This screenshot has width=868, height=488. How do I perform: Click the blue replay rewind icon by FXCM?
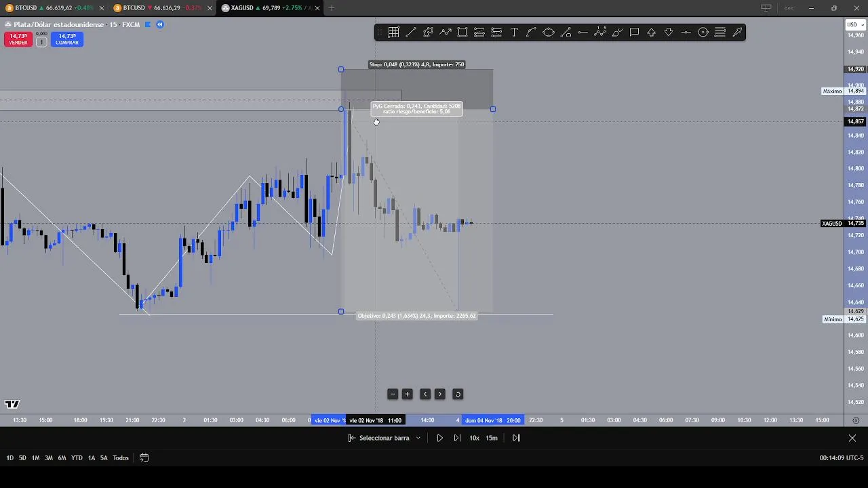(160, 24)
